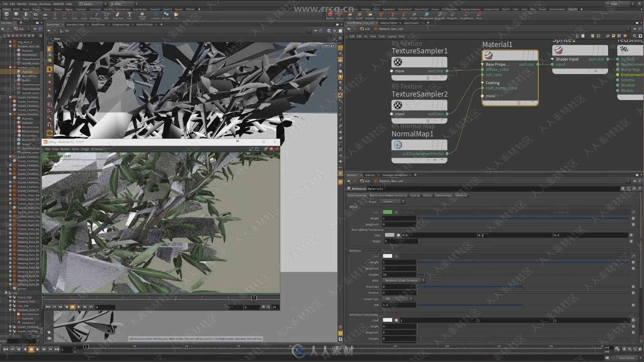Collapse the Base Properties input group
Image resolution: width=644 pixels, height=362 pixels.
pos(482,64)
